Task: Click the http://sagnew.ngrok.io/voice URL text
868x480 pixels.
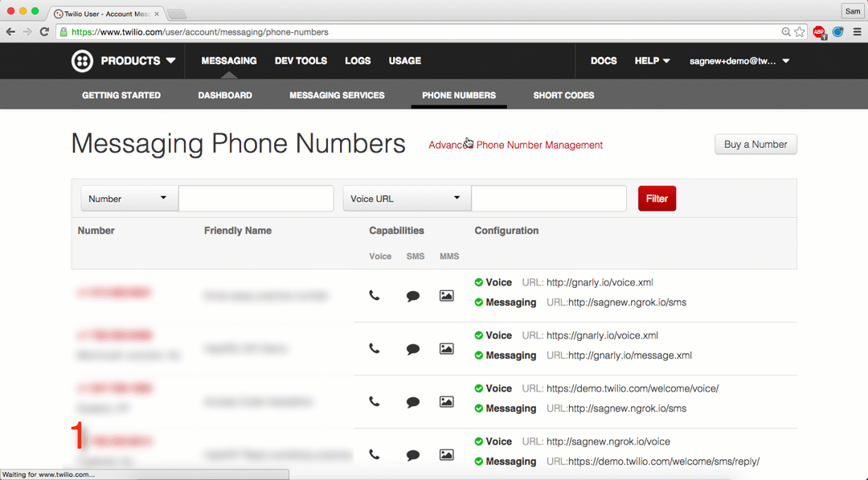Action: [x=608, y=441]
